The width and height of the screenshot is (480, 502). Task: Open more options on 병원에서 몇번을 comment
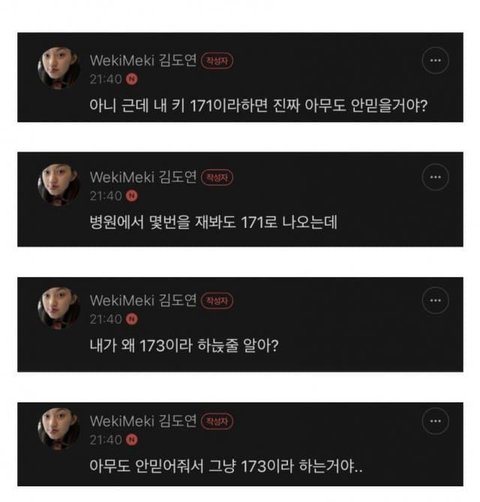point(435,177)
